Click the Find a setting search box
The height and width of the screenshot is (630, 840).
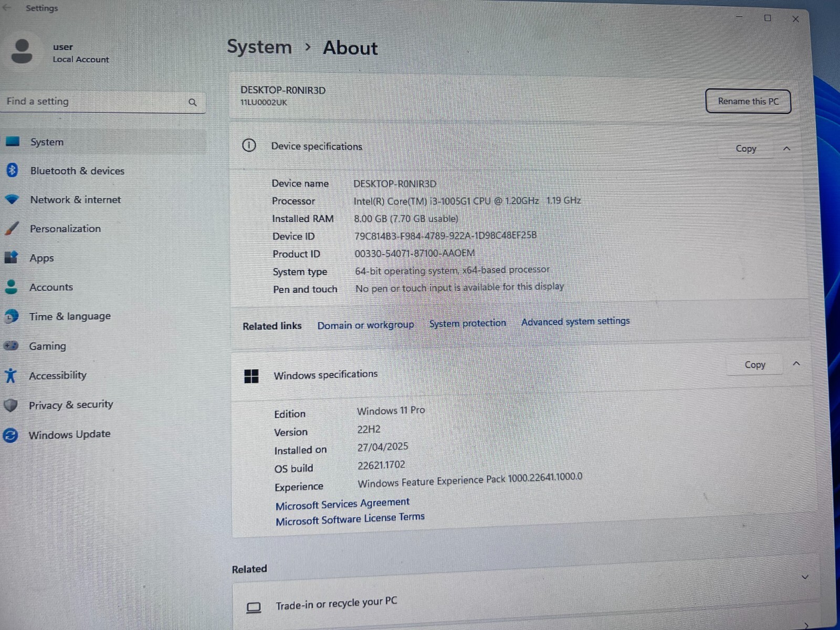103,101
